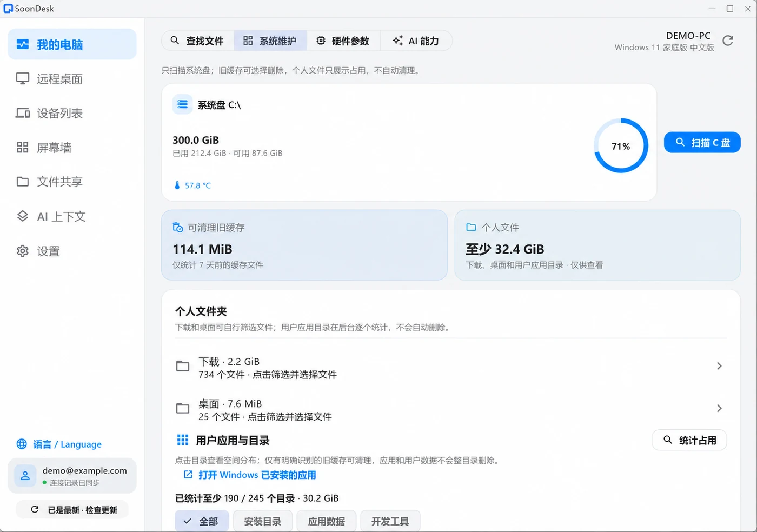This screenshot has height=532, width=757.
Task: Open the 可清理旧缓存 card
Action: [x=304, y=245]
